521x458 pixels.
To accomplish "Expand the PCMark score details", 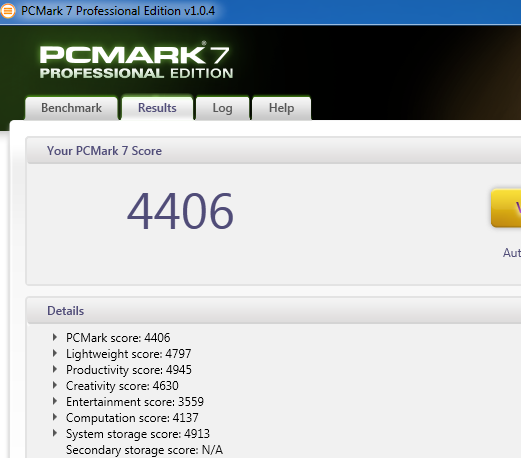I will coord(55,337).
